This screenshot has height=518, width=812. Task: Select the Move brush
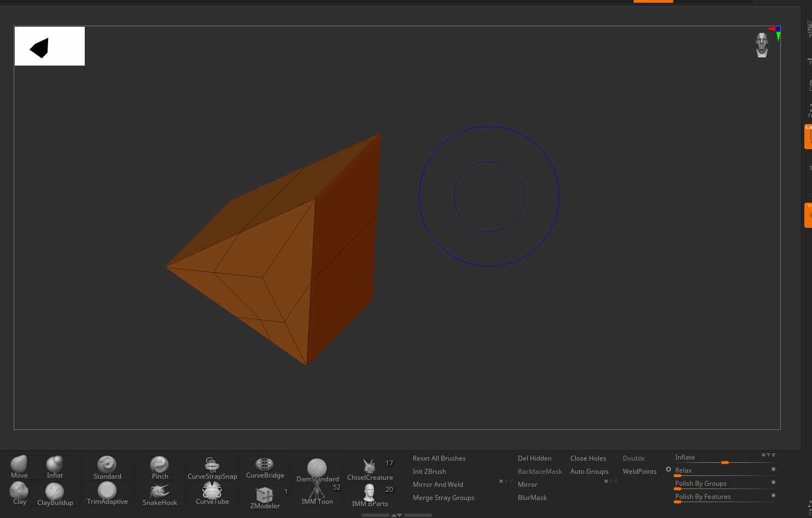coord(19,466)
